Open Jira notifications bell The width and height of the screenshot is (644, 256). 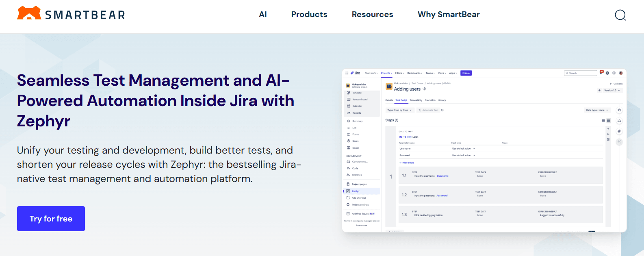tap(601, 73)
